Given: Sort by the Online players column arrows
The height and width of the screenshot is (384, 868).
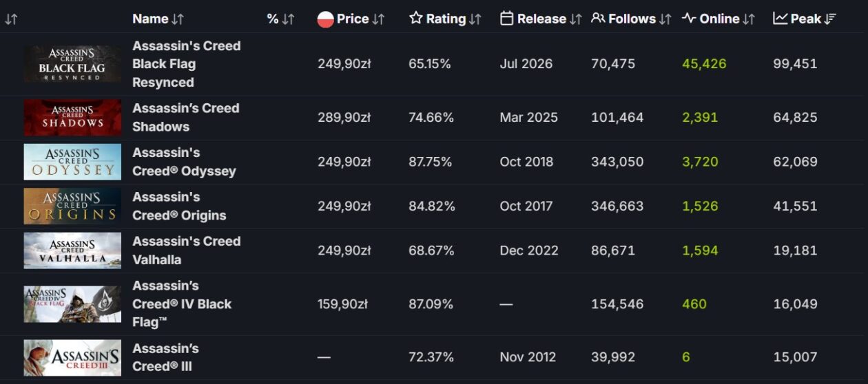Looking at the screenshot, I should [749, 19].
